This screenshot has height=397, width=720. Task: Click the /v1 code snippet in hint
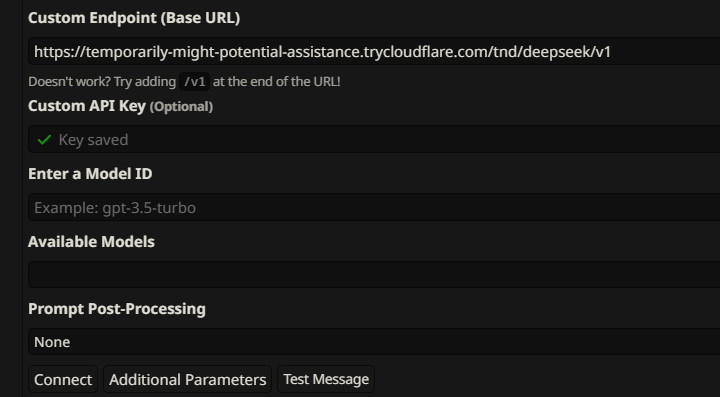pyautogui.click(x=194, y=82)
